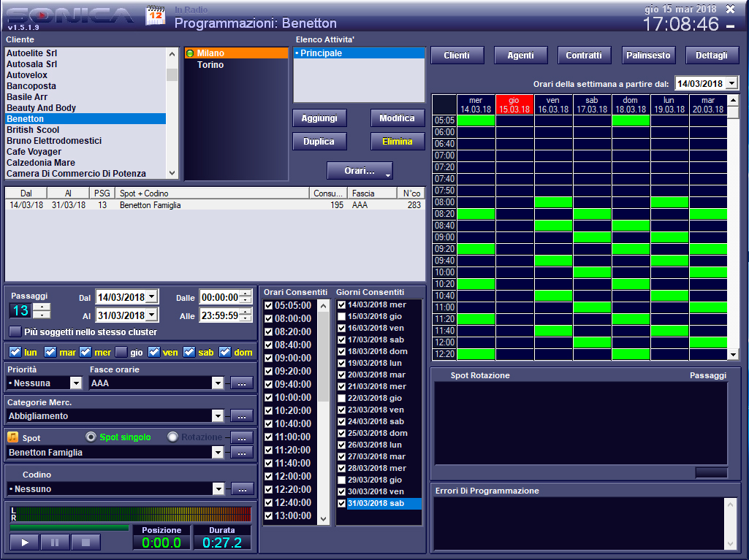749x560 pixels.
Task: Delete the activity with Elimina
Action: click(398, 142)
